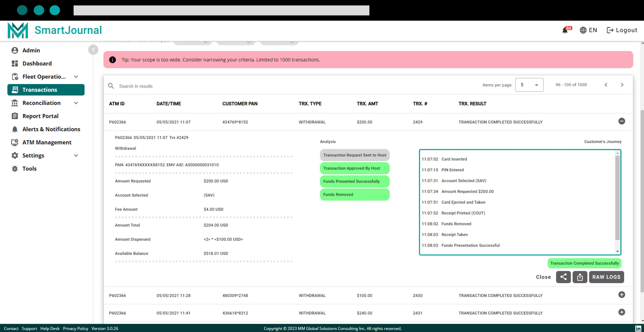The height and width of the screenshot is (332, 644).
Task: Click the export upload icon button
Action: point(580,277)
